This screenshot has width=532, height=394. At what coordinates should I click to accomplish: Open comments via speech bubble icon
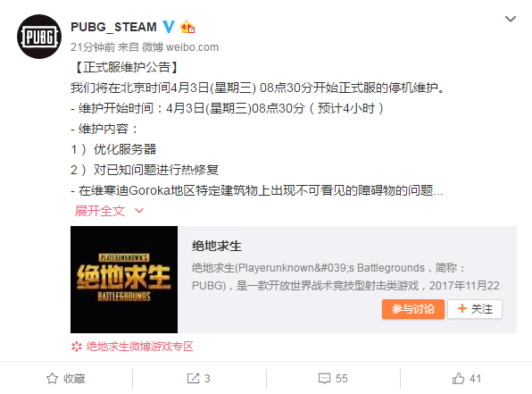click(x=324, y=379)
